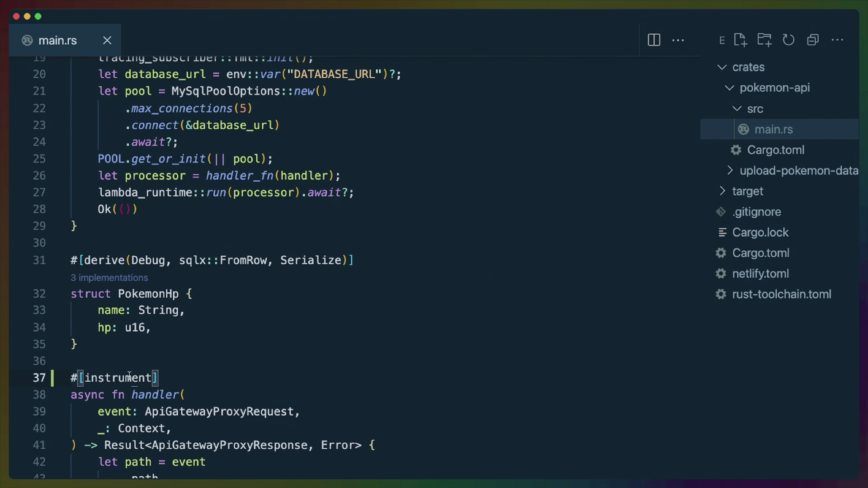Click the Rust icon beside main.rs in Explorer
868x488 pixels.
pos(744,129)
